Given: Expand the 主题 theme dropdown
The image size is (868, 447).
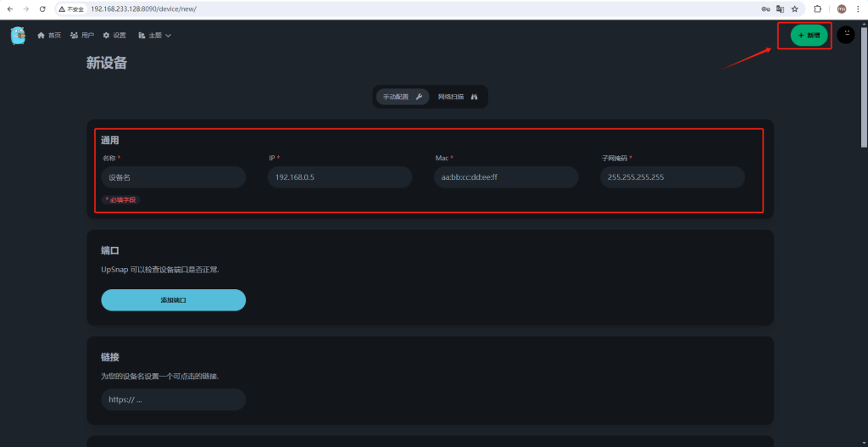Looking at the screenshot, I should (154, 36).
